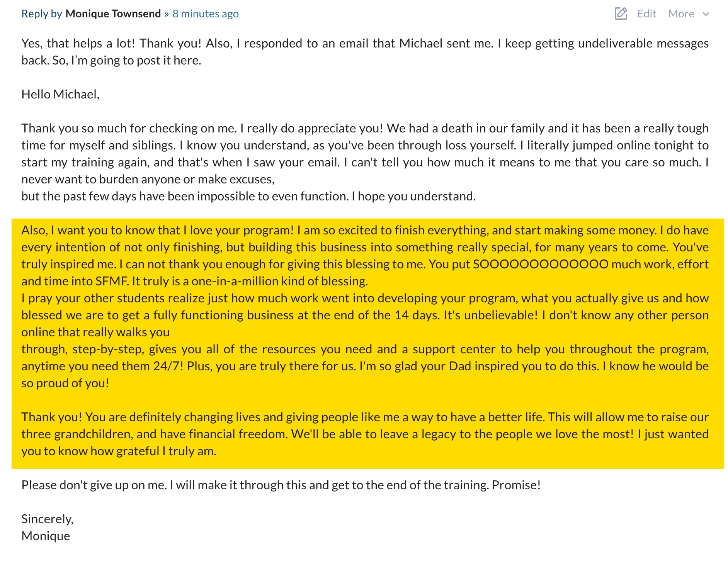Click the Edit text label
Viewport: 728px width, 563px height.
tap(646, 14)
